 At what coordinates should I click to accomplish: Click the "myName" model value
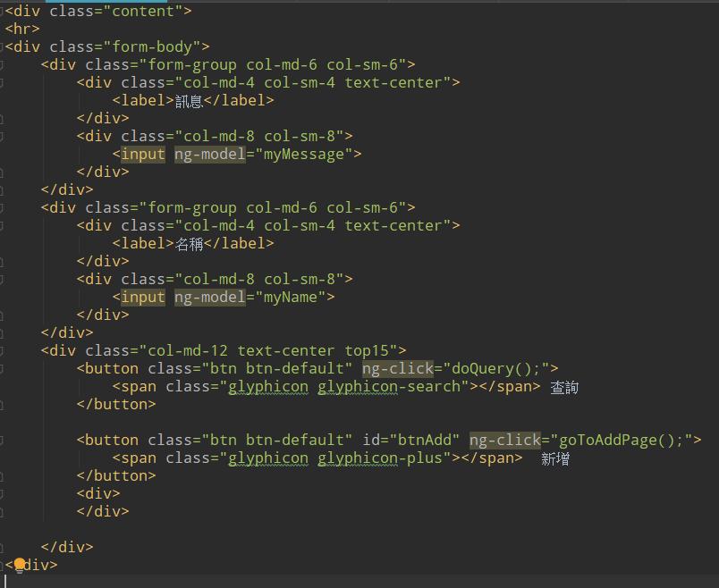[291, 298]
